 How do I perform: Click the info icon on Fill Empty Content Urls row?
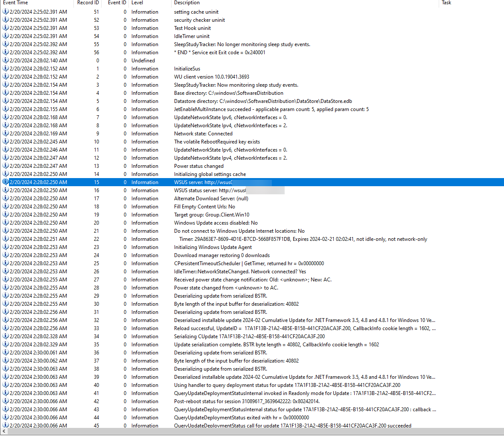click(6, 206)
